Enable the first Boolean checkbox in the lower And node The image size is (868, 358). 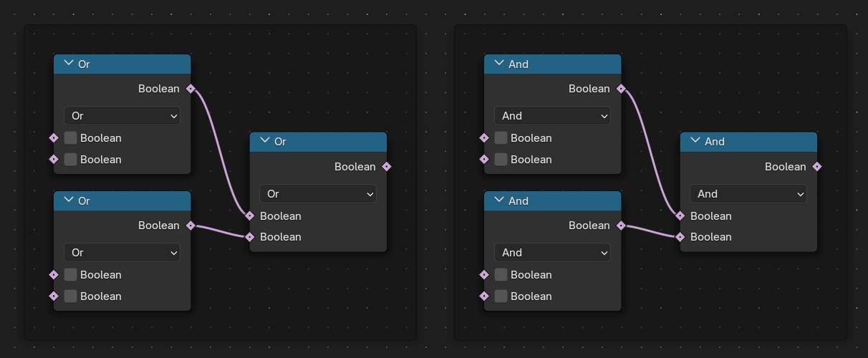click(x=501, y=275)
